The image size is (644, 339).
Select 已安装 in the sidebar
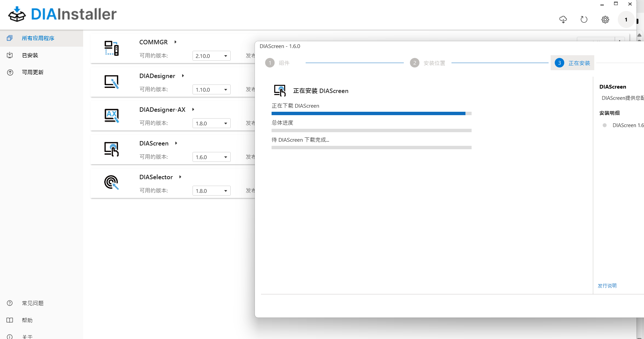tap(30, 55)
